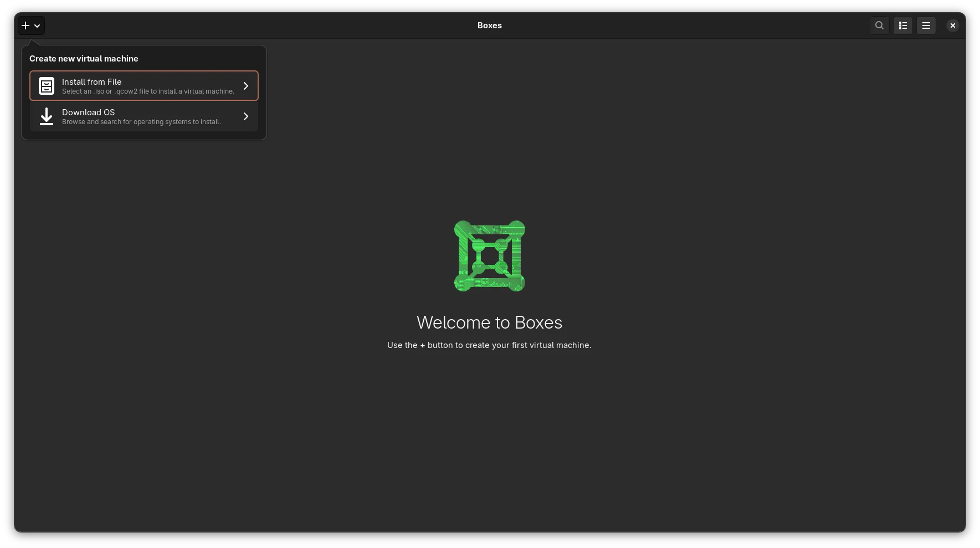Choose the Download OS option

point(144,116)
